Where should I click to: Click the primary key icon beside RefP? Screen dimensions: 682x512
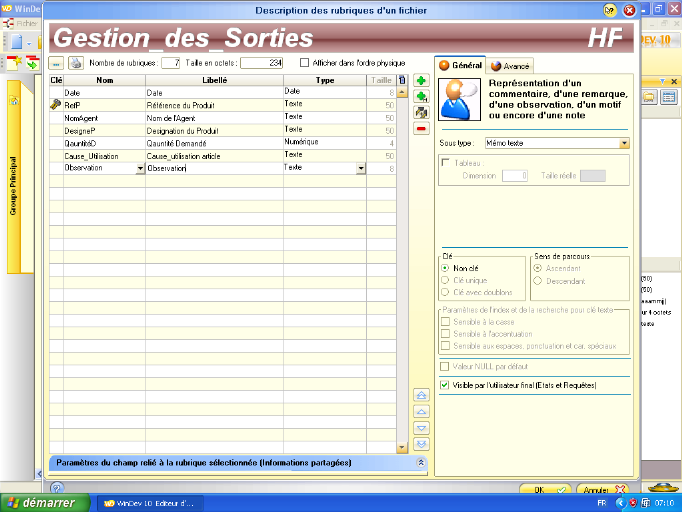[55, 104]
